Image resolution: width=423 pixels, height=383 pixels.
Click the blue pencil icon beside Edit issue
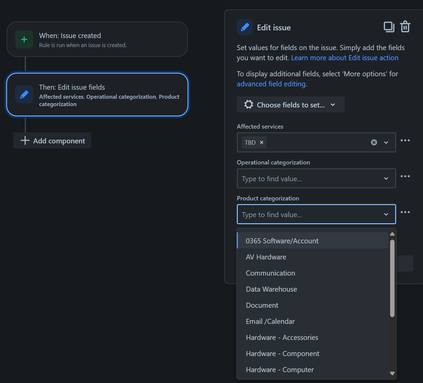[x=245, y=27]
